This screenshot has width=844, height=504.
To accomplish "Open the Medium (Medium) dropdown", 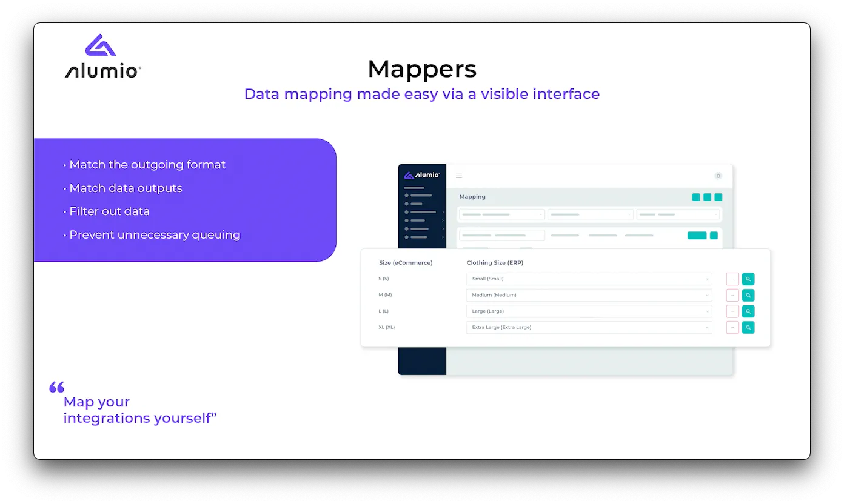I will 589,295.
